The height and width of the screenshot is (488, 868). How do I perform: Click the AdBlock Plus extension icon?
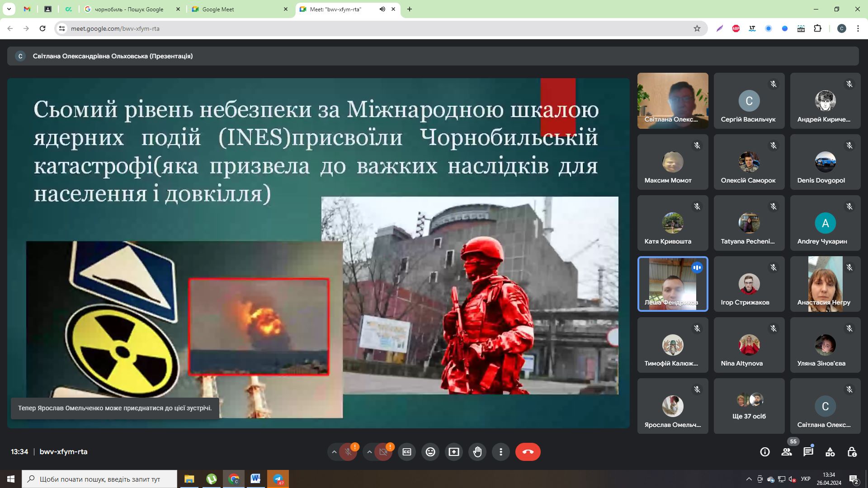coord(736,28)
